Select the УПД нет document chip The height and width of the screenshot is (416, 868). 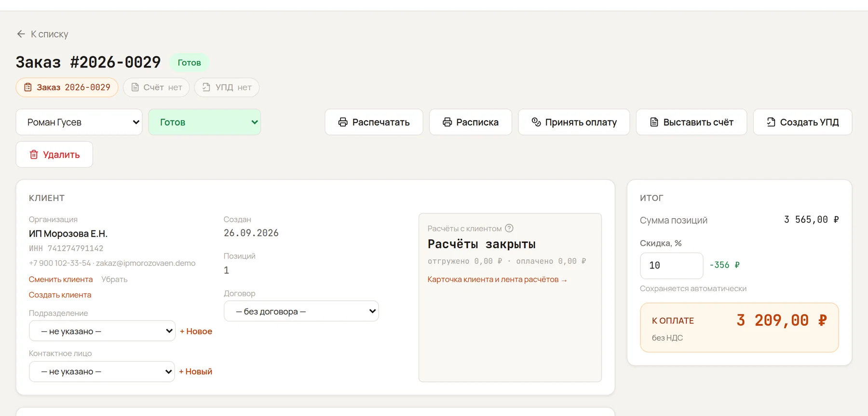pyautogui.click(x=227, y=87)
